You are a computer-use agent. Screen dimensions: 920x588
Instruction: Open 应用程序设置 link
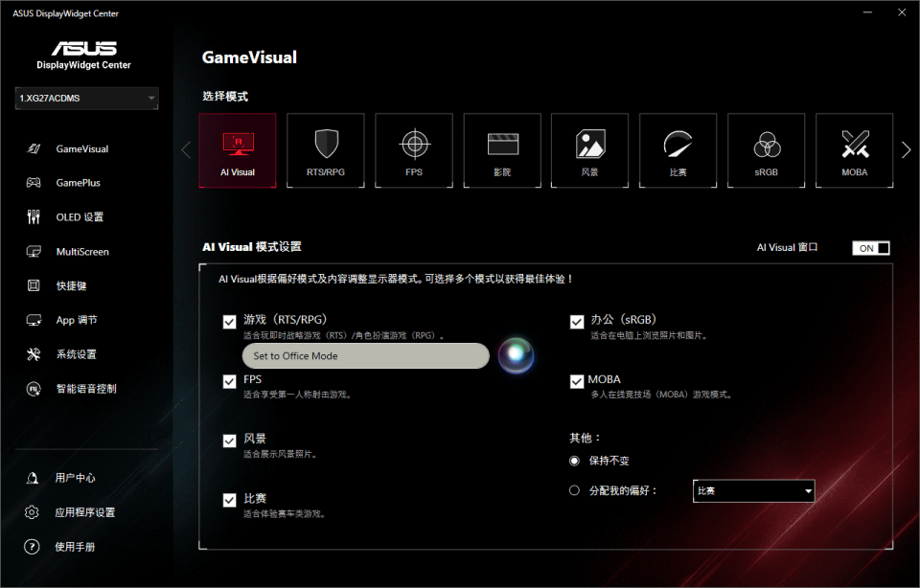[x=85, y=512]
